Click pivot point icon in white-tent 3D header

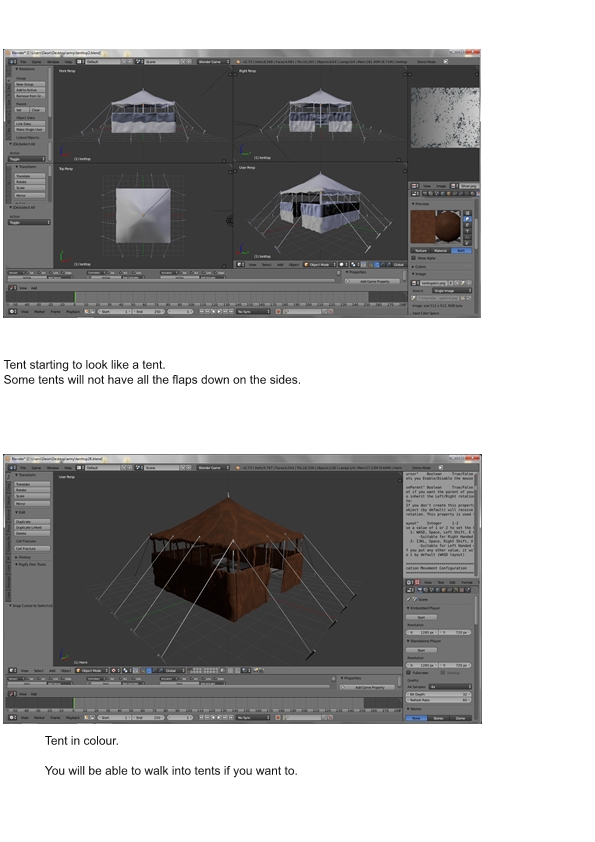point(354,264)
